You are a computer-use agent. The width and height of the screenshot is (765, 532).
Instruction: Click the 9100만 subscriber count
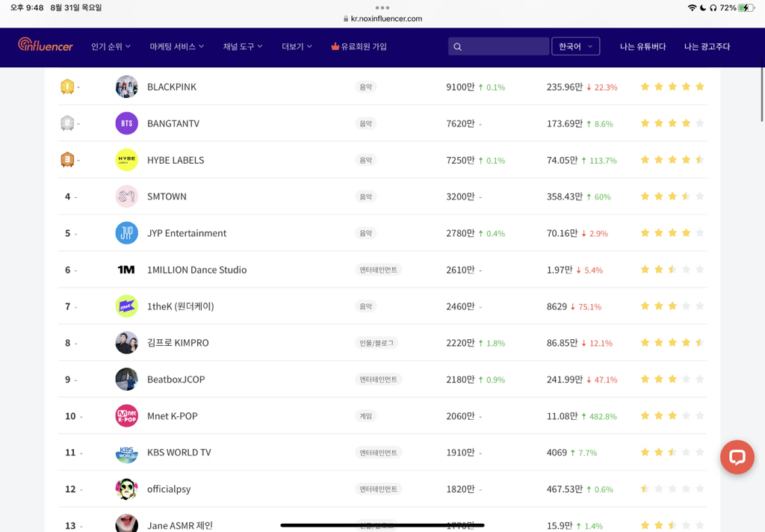click(460, 87)
